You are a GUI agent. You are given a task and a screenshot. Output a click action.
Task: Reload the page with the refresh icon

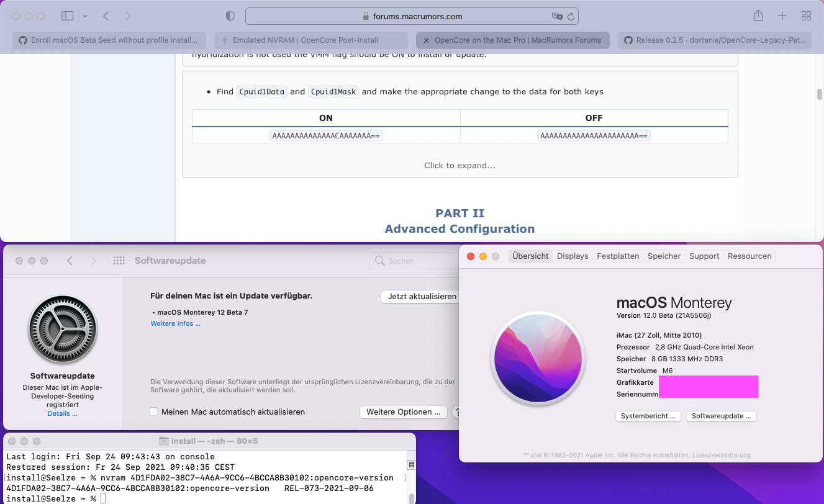pos(571,16)
